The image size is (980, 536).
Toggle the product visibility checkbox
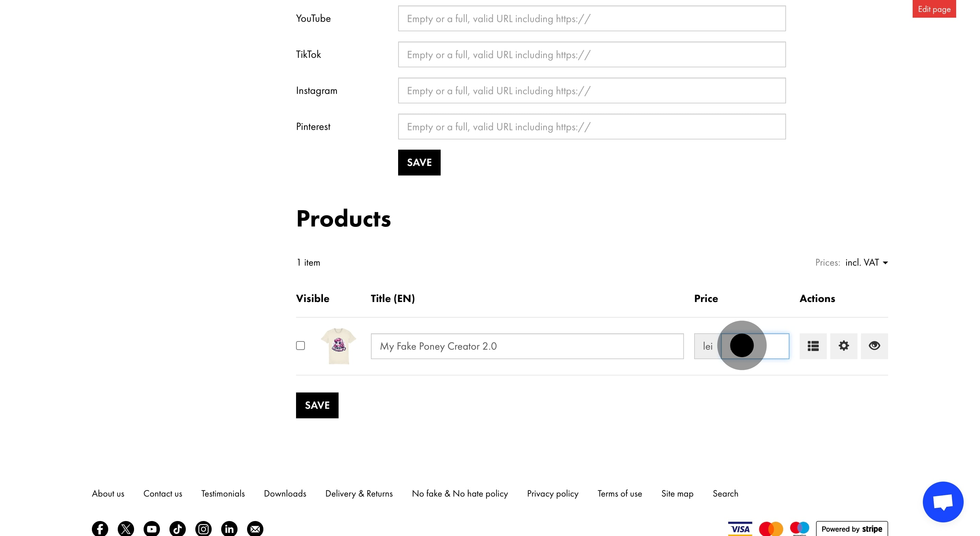coord(300,346)
